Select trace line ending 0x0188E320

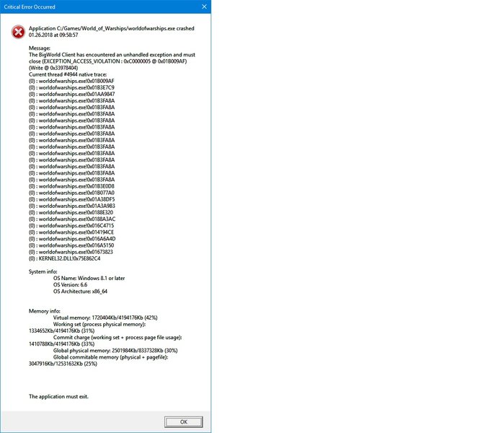(x=71, y=212)
